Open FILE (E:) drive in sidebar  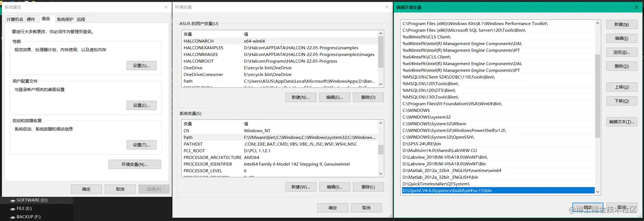pos(24,209)
